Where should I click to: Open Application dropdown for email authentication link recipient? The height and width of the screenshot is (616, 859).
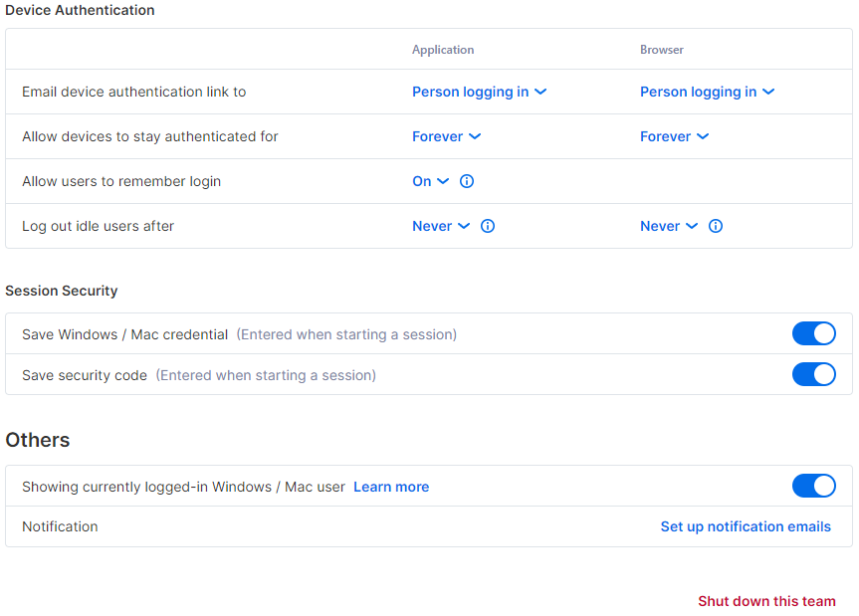(x=480, y=92)
